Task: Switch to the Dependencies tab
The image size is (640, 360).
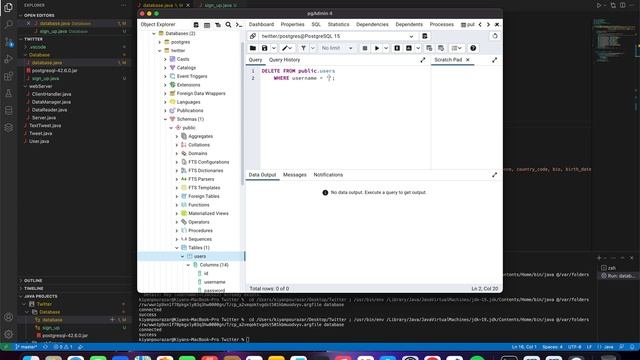Action: point(372,24)
